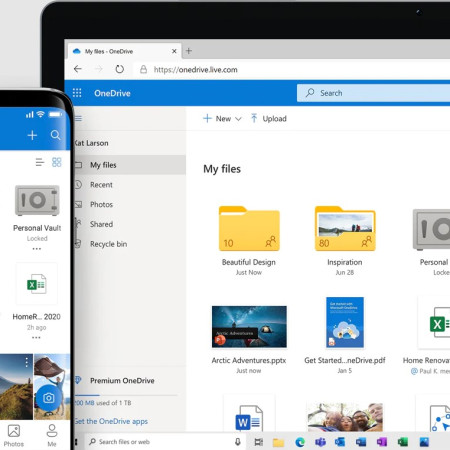
Task: Open File Explorer from the taskbar
Action: pos(278,442)
